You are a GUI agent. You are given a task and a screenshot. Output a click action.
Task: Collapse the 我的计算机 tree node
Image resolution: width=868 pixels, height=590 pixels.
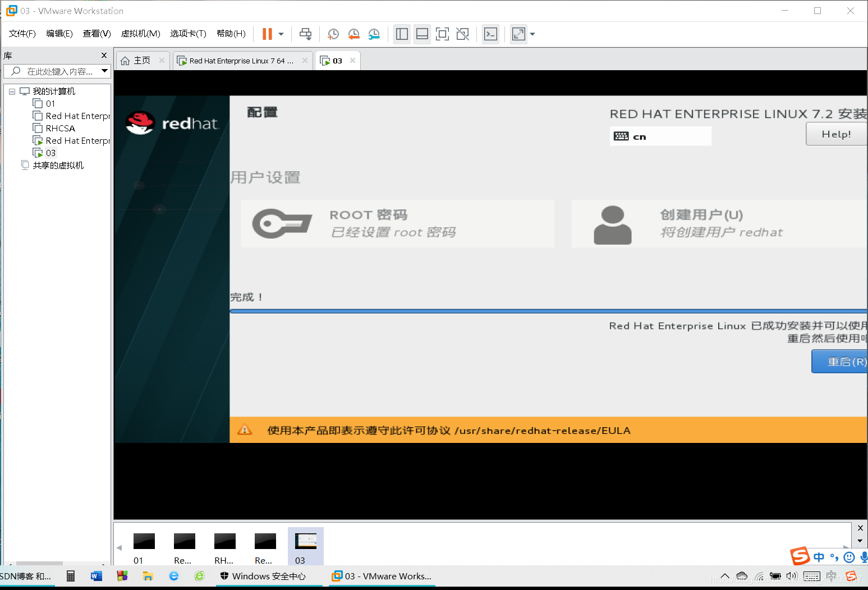pos(12,92)
